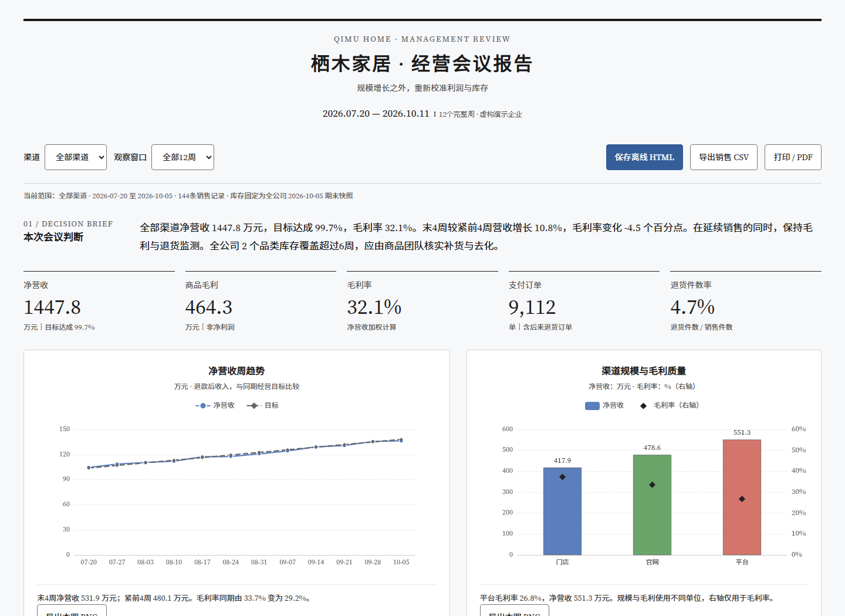Click the QIMU HOME · MANAGEMENT REVIEW header text
The height and width of the screenshot is (616, 845).
422,39
